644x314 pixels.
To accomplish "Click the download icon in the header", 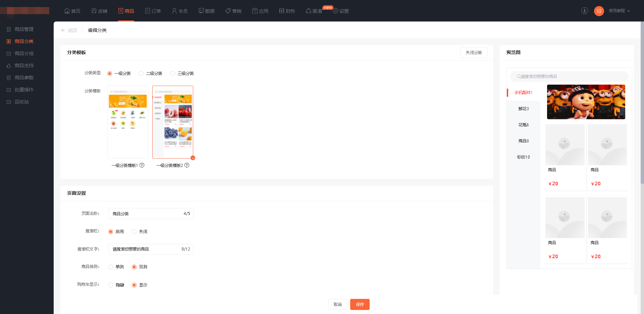I will pos(585,11).
